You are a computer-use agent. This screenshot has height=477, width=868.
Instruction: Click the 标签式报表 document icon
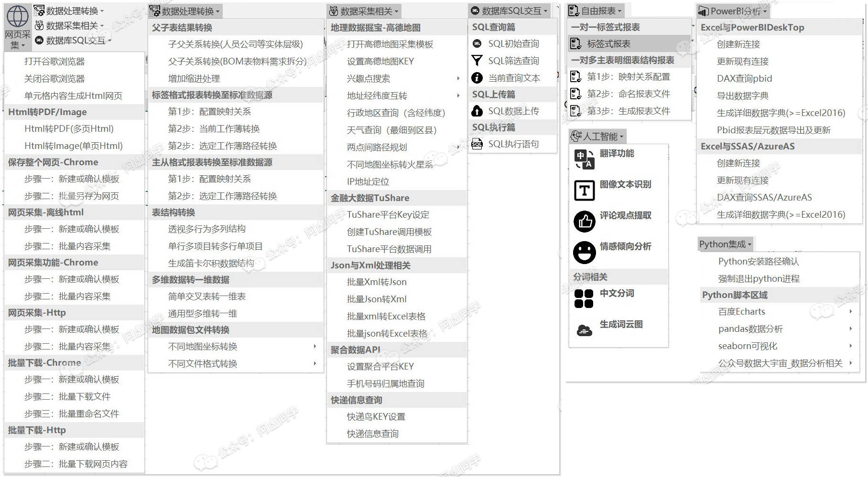point(575,44)
